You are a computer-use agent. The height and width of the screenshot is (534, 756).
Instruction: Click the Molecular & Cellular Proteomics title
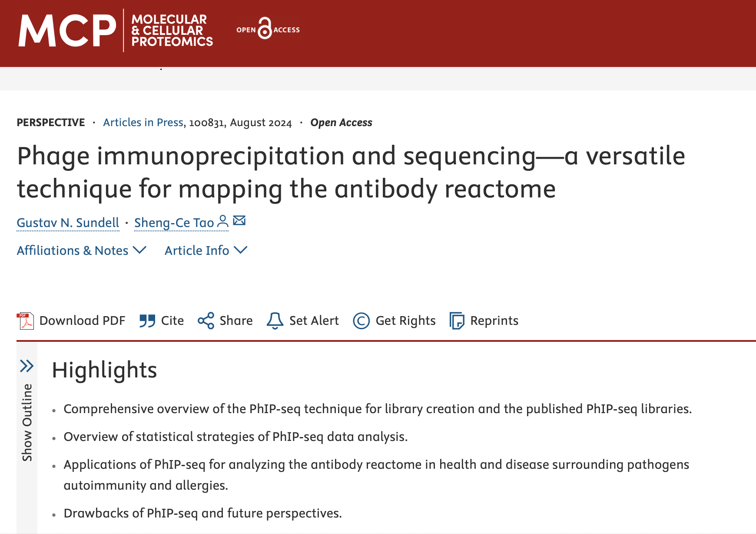pyautogui.click(x=172, y=30)
